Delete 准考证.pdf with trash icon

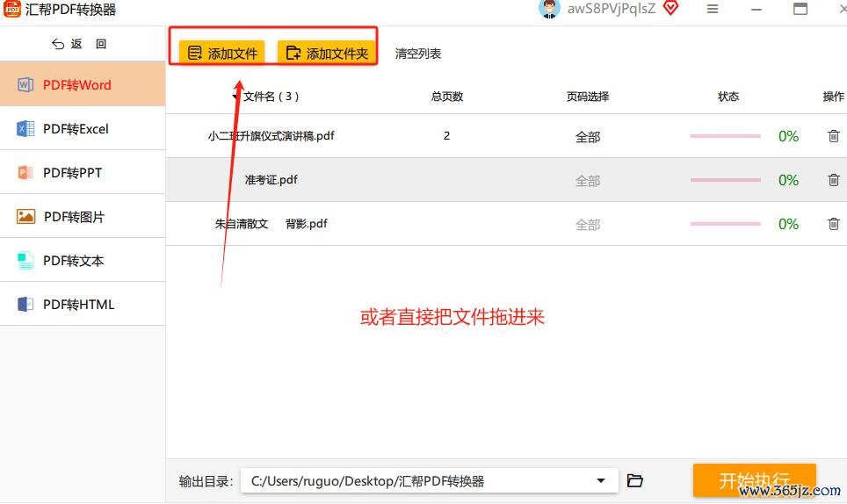834,180
